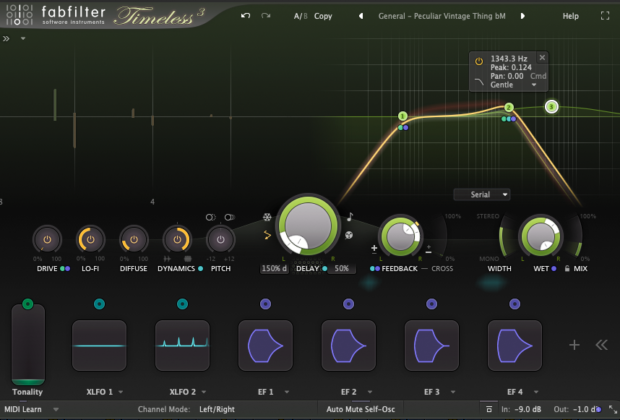Viewport: 620px width, 420px height.
Task: Open the XLFO 1 waveform display
Action: [x=99, y=346]
